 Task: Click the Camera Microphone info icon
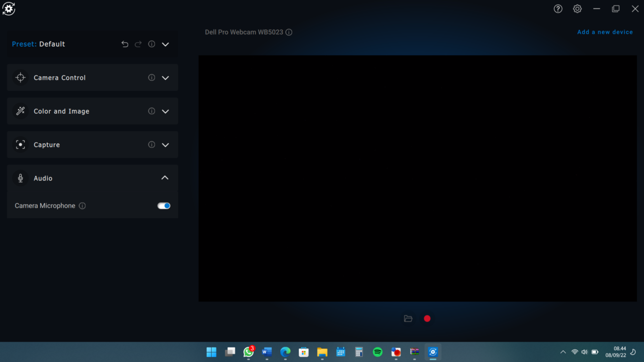(x=83, y=206)
